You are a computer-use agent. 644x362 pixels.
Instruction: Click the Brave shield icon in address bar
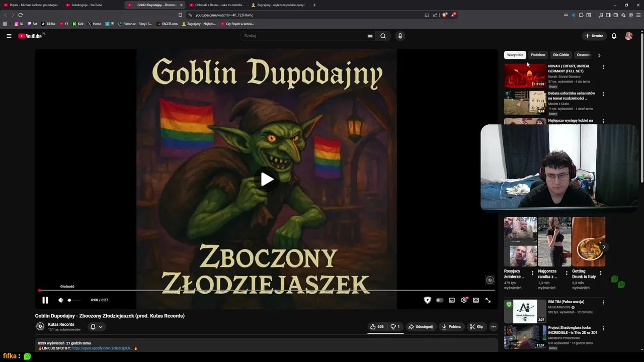(444, 15)
